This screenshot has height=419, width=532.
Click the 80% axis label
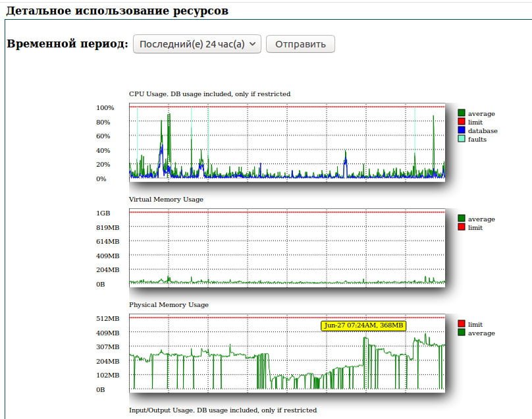(103, 123)
